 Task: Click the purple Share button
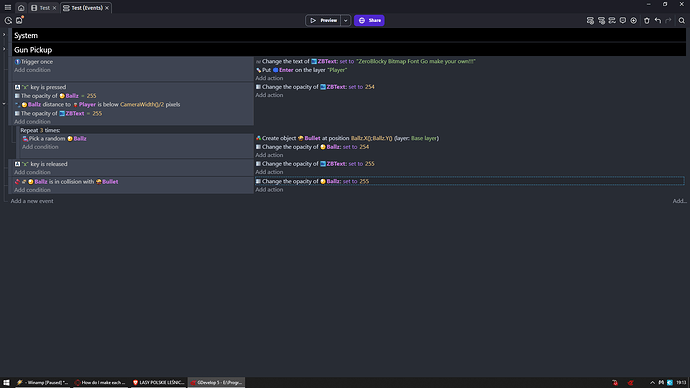(x=369, y=20)
